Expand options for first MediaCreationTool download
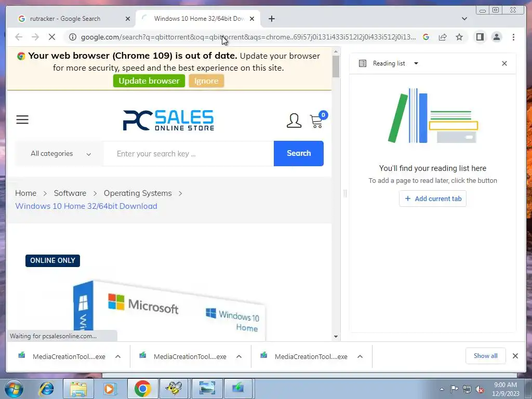 (x=118, y=356)
